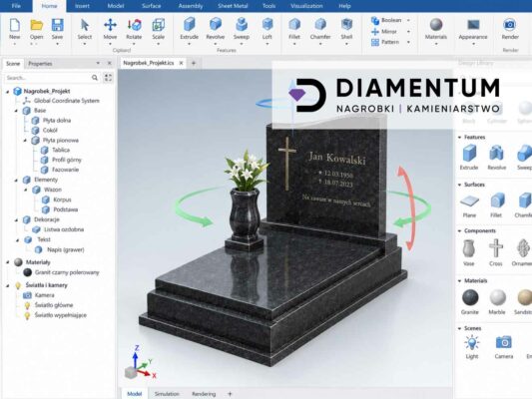Pick the Rotate tool
Image resolution: width=532 pixels, height=399 pixels.
click(134, 25)
